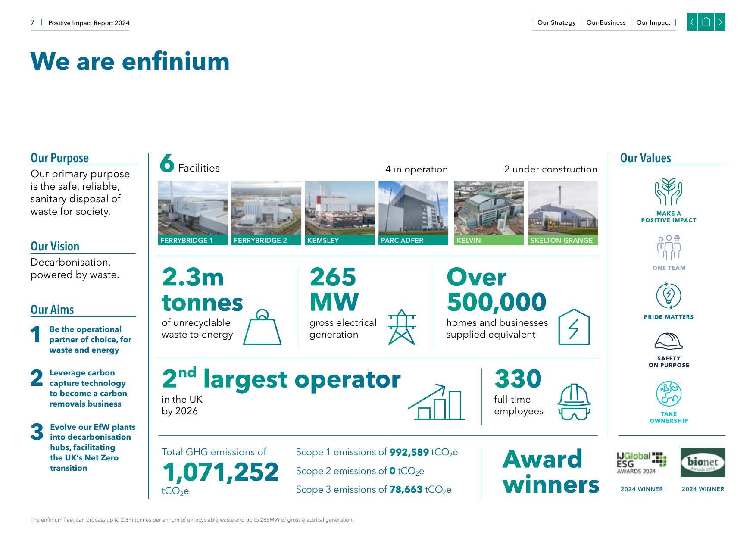Open the Our Impact section

pos(653,22)
